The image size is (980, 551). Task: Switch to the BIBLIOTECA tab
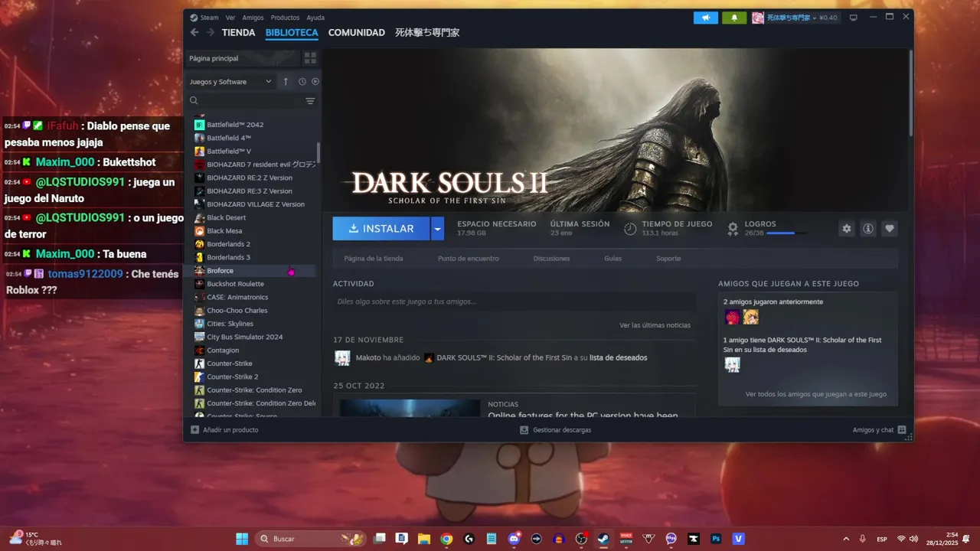pos(292,33)
